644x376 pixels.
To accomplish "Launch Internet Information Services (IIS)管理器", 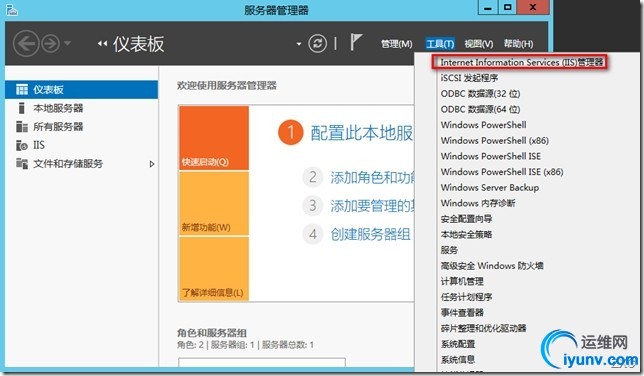I will point(522,62).
